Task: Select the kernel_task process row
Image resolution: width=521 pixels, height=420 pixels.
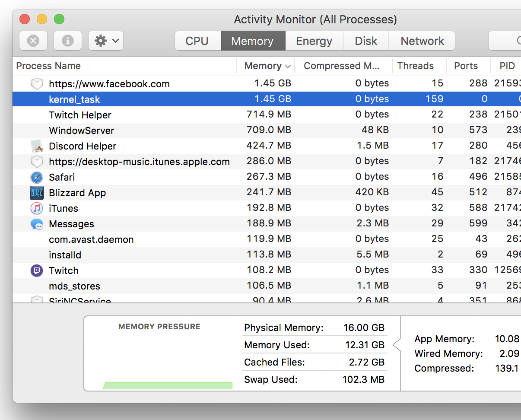Action: click(x=267, y=99)
